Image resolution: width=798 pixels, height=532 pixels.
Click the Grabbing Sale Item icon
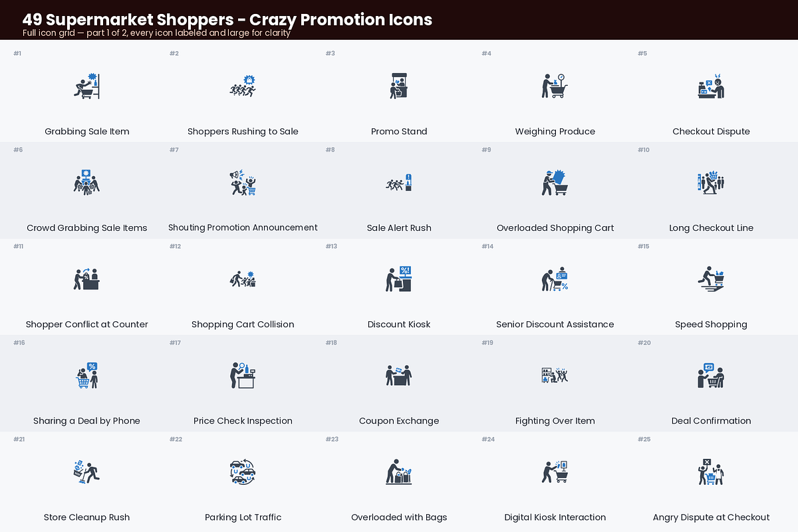click(86, 86)
